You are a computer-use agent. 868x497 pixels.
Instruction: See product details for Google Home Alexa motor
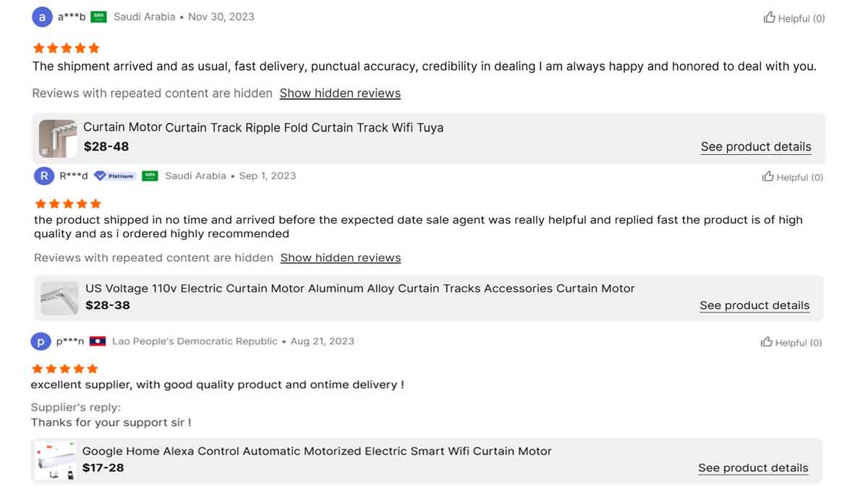[x=753, y=468]
